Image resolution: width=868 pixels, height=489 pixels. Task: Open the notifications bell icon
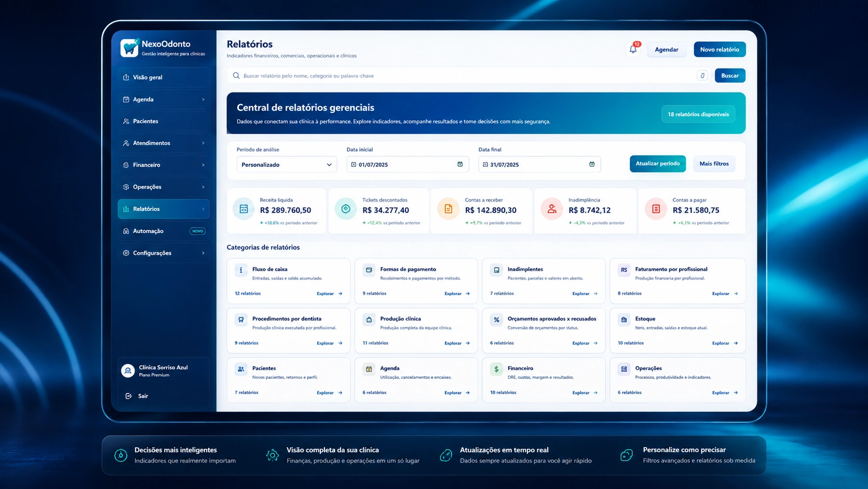pos(633,49)
